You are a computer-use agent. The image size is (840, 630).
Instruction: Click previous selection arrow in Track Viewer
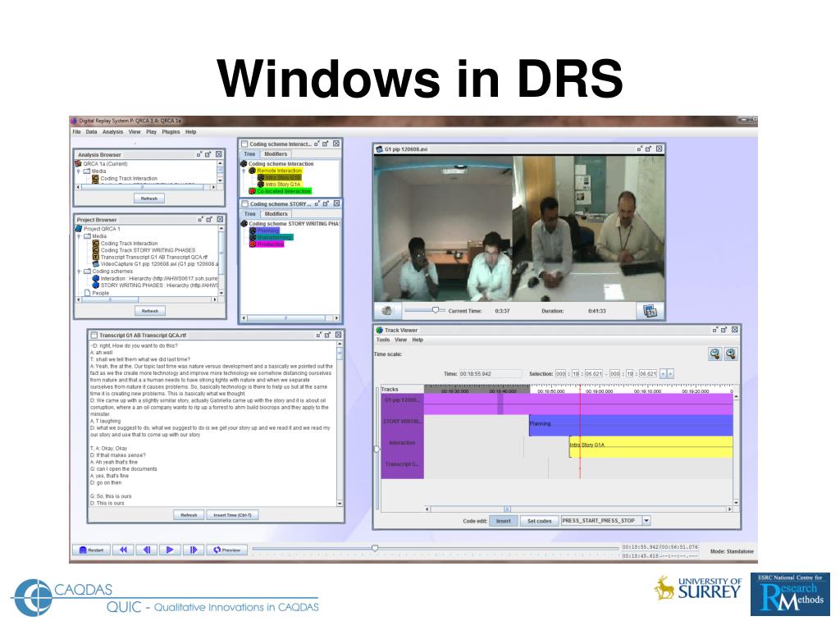click(663, 374)
